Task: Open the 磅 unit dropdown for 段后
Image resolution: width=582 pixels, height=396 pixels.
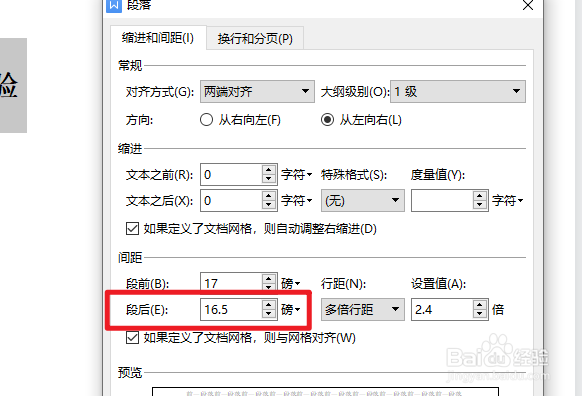Action: coord(291,309)
